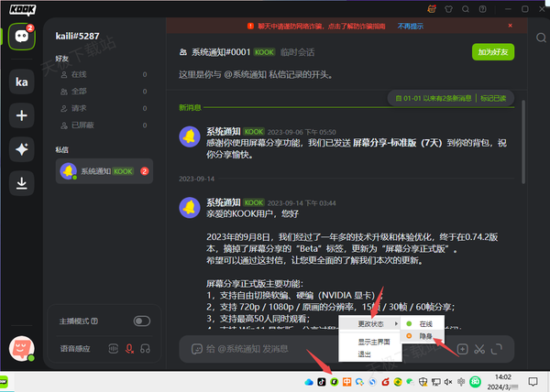The image size is (550, 392).
Task: Click the download client icon in sidebar
Action: (x=22, y=183)
